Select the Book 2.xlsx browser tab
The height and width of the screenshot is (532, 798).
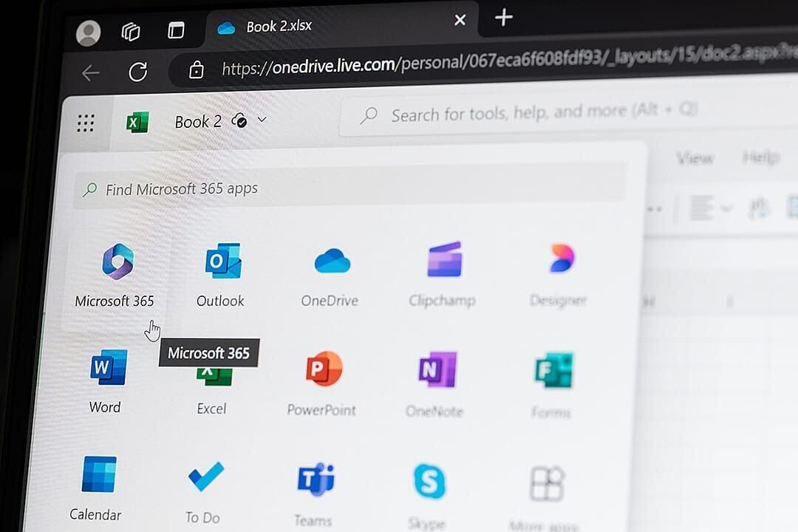pos(341,24)
